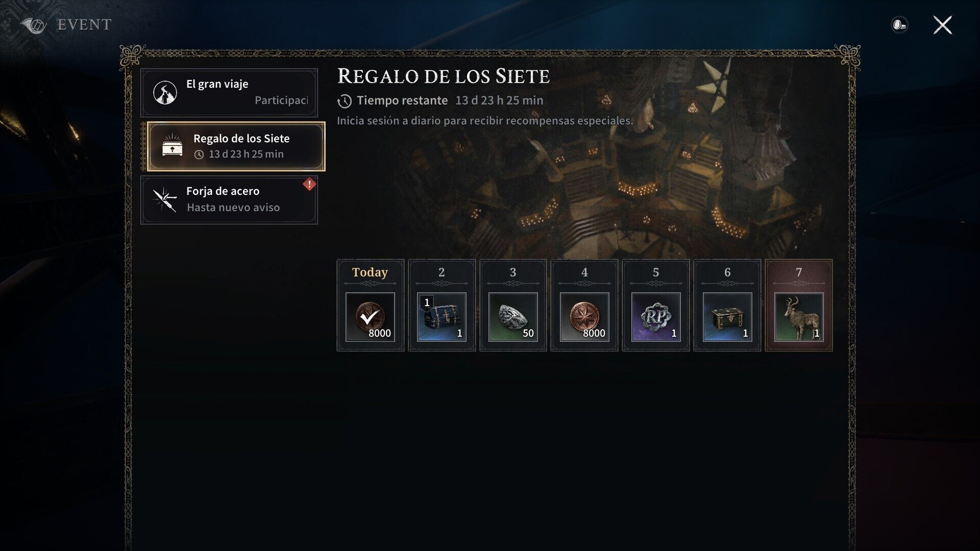Click the clock icon beside Tiempo restante
The height and width of the screenshot is (551, 980).
(x=345, y=101)
